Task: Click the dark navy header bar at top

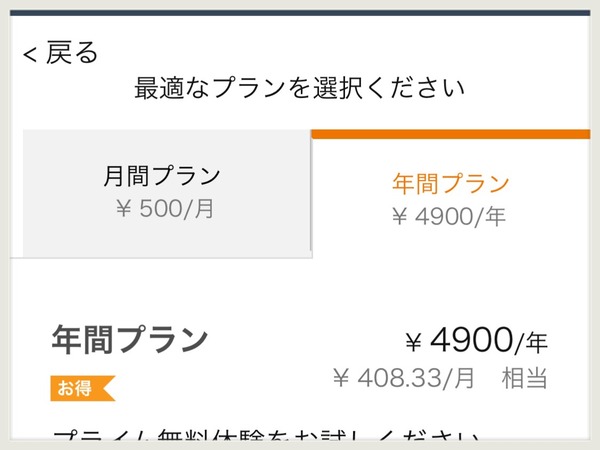Action: coord(300,13)
